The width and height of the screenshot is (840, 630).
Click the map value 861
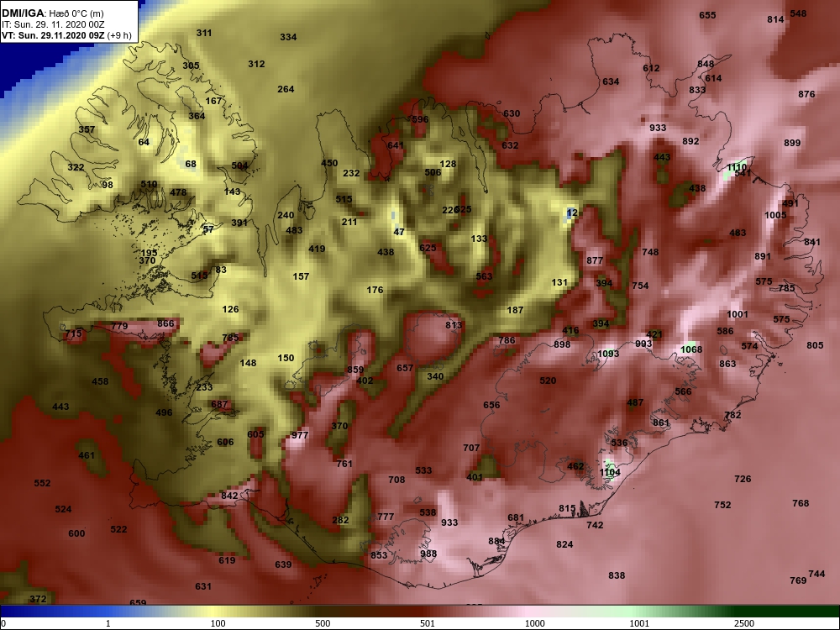point(661,423)
